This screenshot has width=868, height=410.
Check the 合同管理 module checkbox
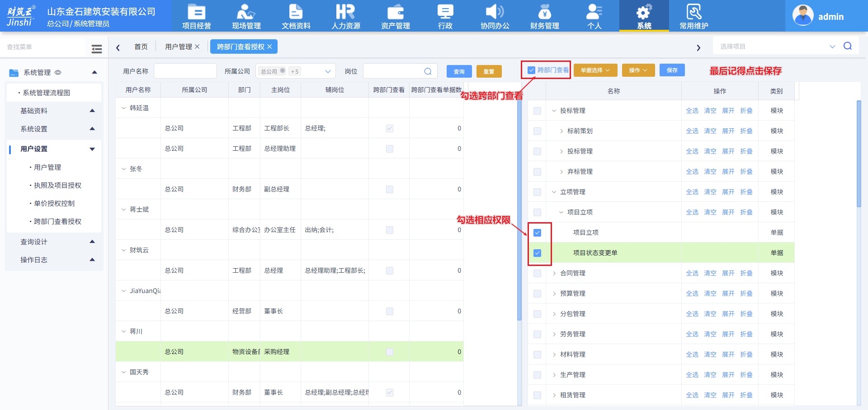tap(537, 273)
